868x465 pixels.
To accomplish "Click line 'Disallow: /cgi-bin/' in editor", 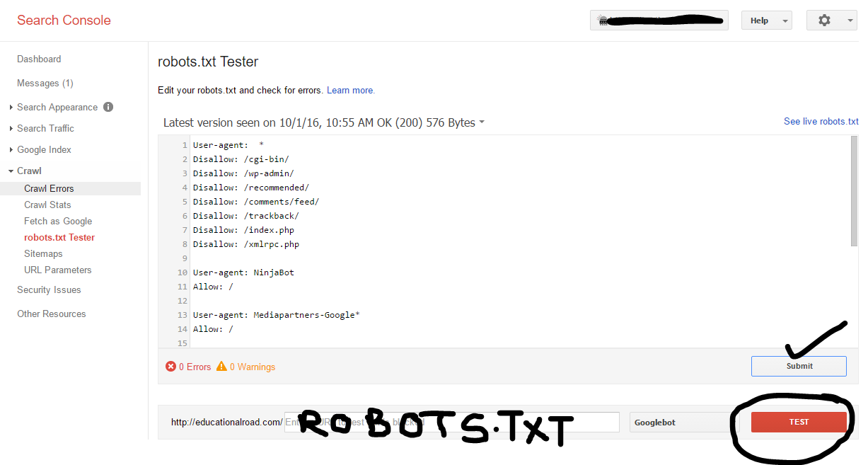I will pos(241,159).
